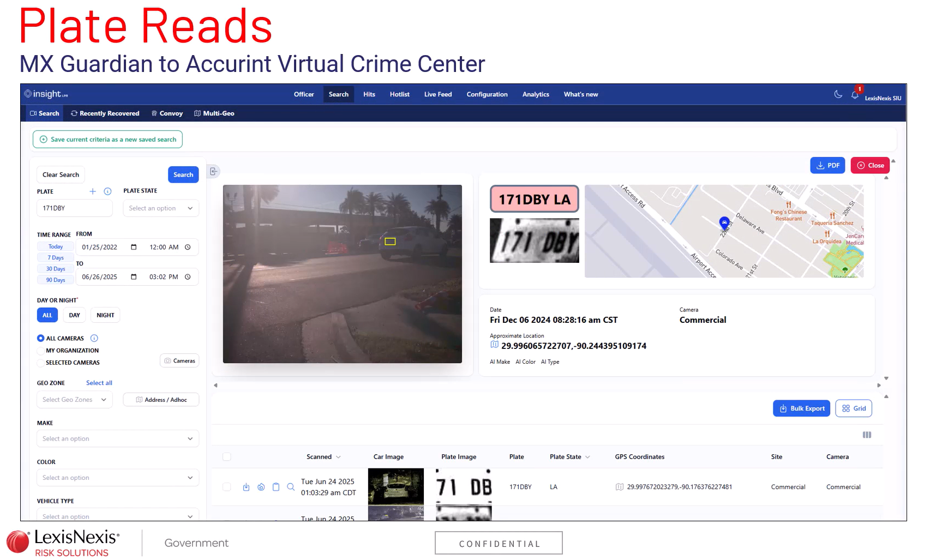The width and height of the screenshot is (930, 560).
Task: Select the Day filter toggle
Action: 75,315
